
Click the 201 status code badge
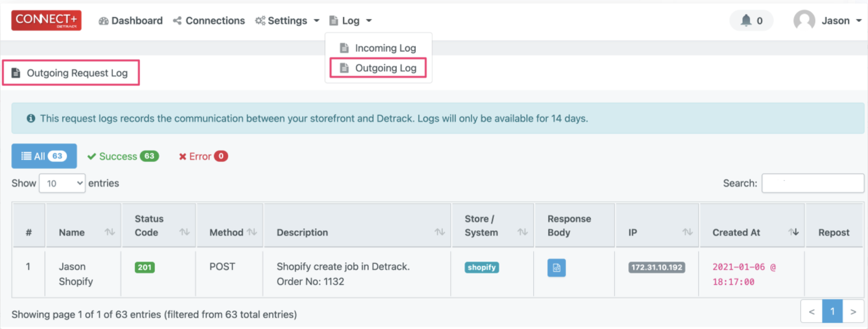(145, 267)
